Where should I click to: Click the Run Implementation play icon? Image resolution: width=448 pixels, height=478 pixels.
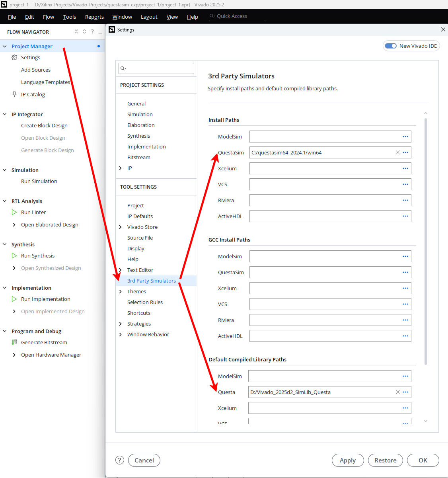coord(14,299)
